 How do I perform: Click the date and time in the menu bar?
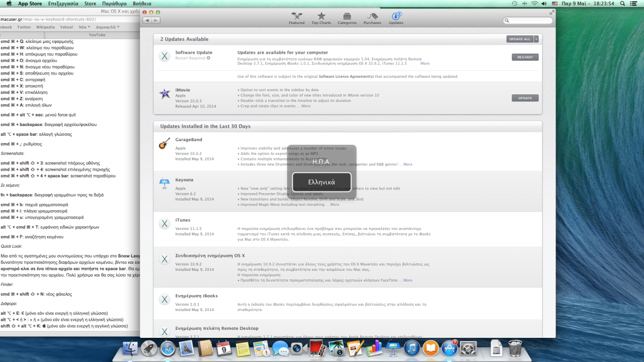(x=588, y=3)
